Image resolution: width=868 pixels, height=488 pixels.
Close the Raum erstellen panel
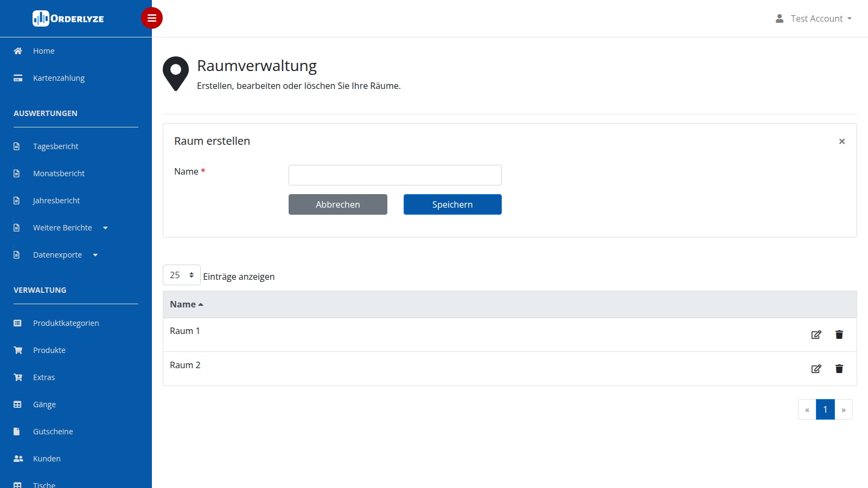pos(842,142)
